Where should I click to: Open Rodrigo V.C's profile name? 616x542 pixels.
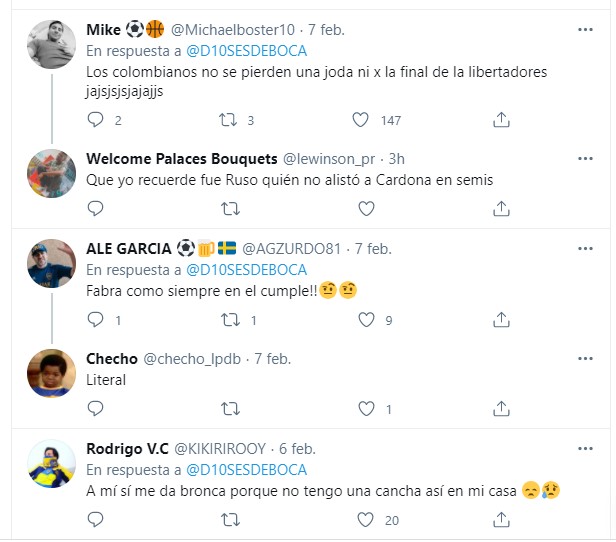[x=127, y=449]
